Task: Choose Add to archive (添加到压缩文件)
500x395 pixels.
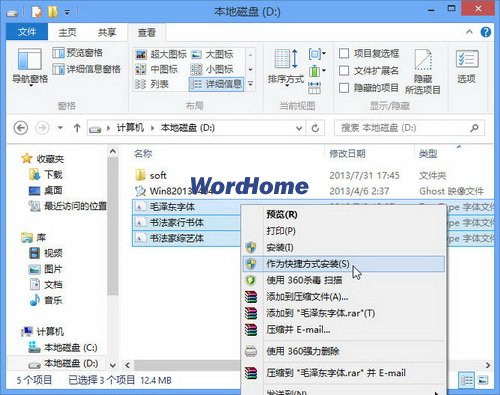Action: click(344, 296)
